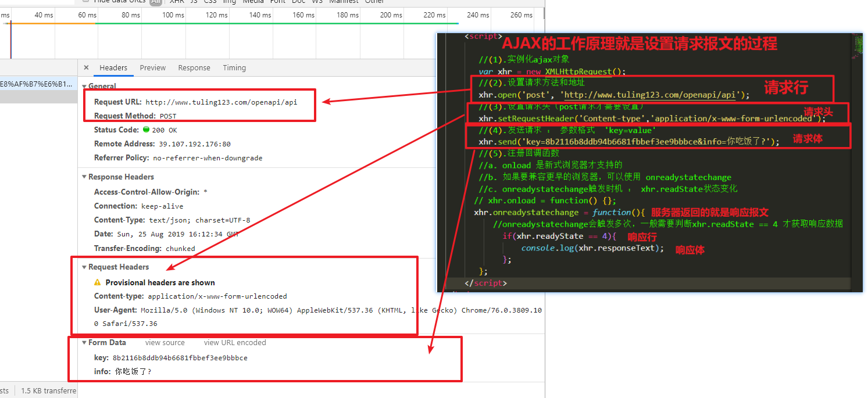Screen dimensions: 868x398
Task: Switch to the Preview tab
Action: coord(152,68)
